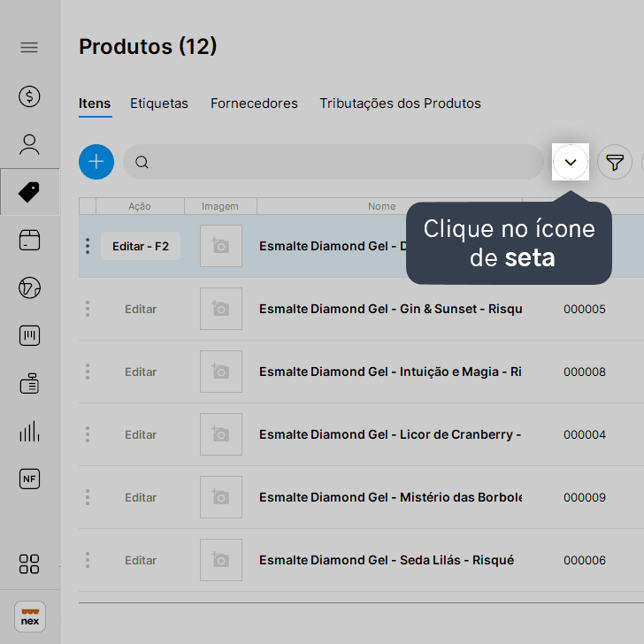Click image placeholder for Intuição e Magia
Screen dimensions: 644x644
point(221,372)
